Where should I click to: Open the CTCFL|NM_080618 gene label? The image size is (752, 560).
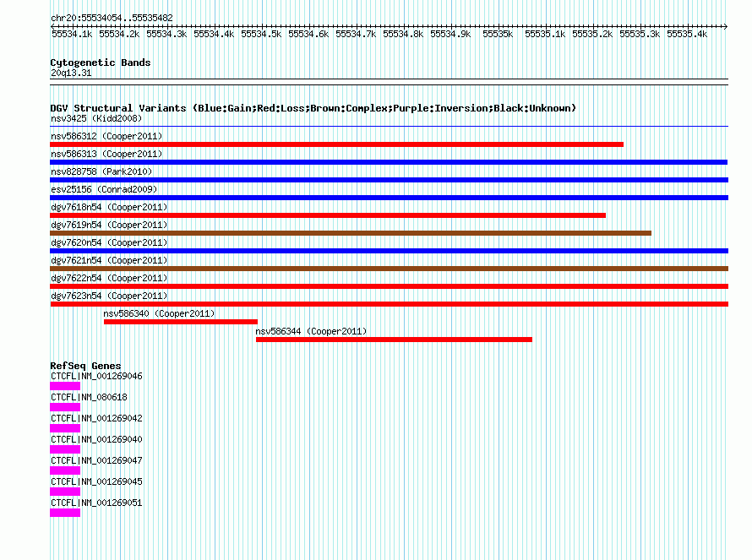(90, 398)
